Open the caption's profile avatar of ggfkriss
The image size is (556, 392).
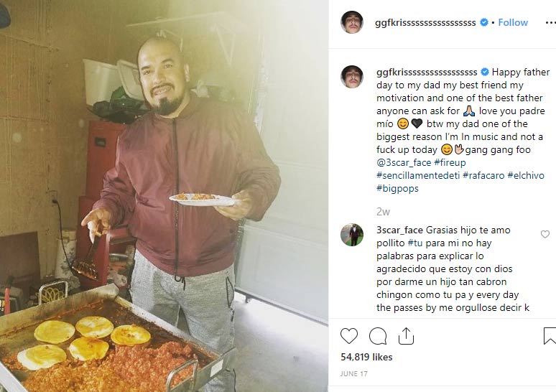click(x=352, y=77)
